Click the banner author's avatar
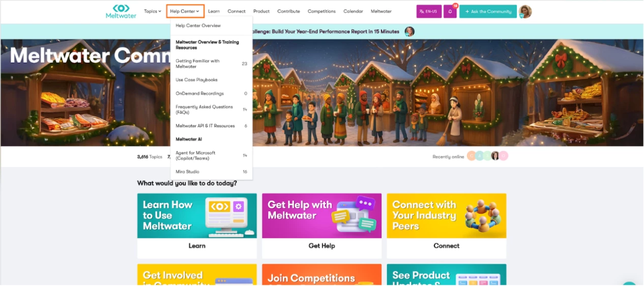 click(x=409, y=32)
